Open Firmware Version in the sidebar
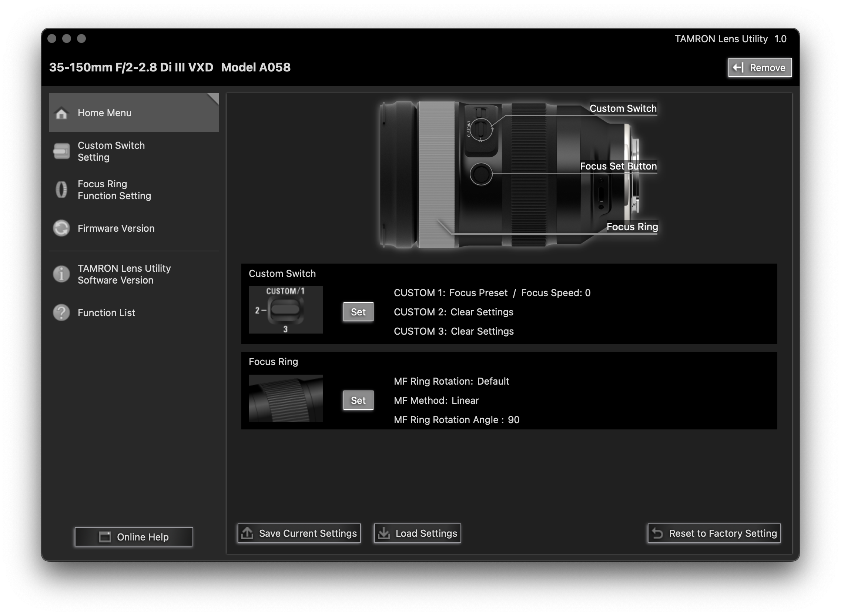The height and width of the screenshot is (616, 841). 116,228
